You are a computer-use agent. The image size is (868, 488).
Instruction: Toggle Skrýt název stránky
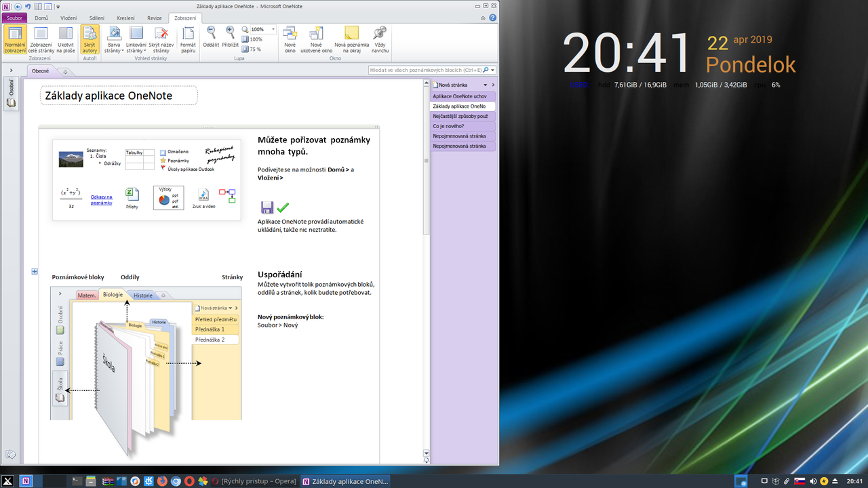(x=161, y=39)
